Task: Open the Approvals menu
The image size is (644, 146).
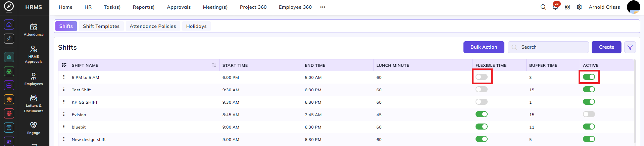Action: click(x=179, y=7)
